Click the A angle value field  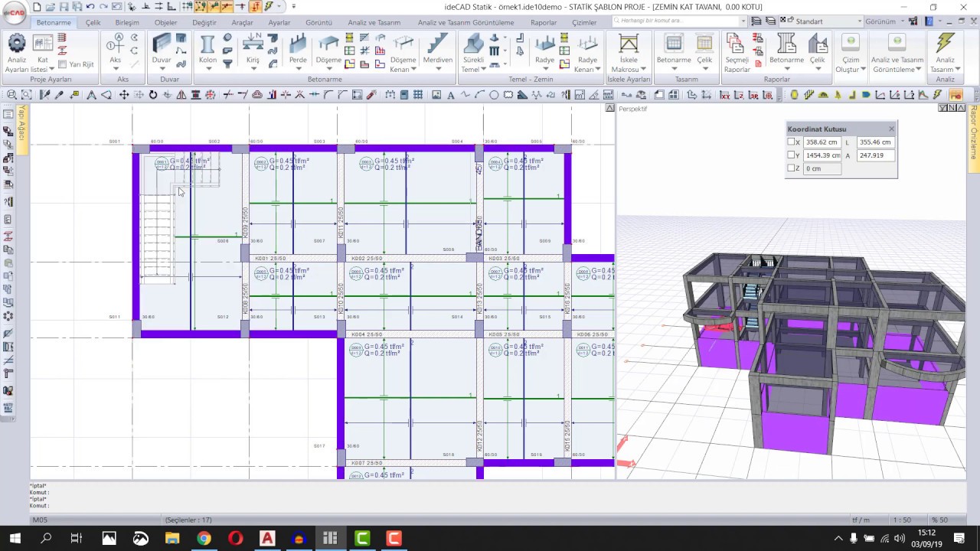click(x=875, y=155)
